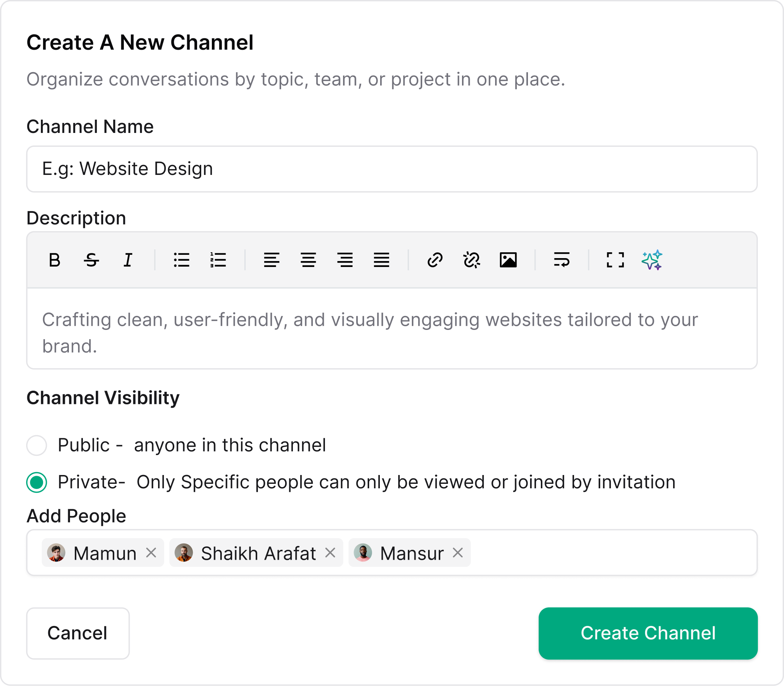
Task: Align description text to the left
Action: pos(272,260)
